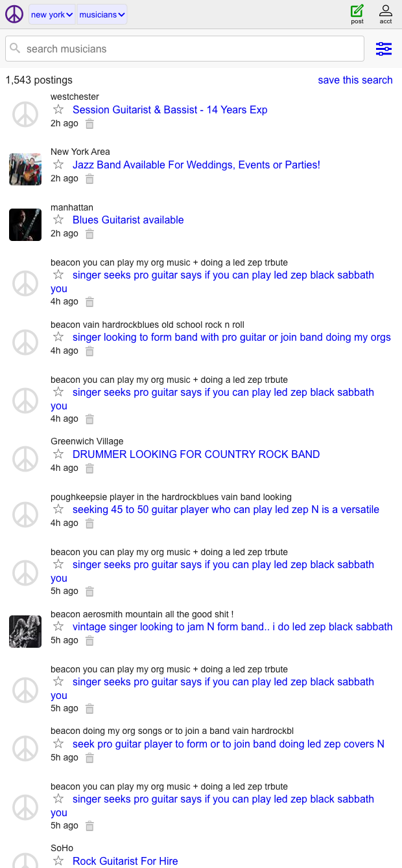The image size is (402, 868).
Task: Click the craigslist peace-sign logo
Action: point(14,13)
